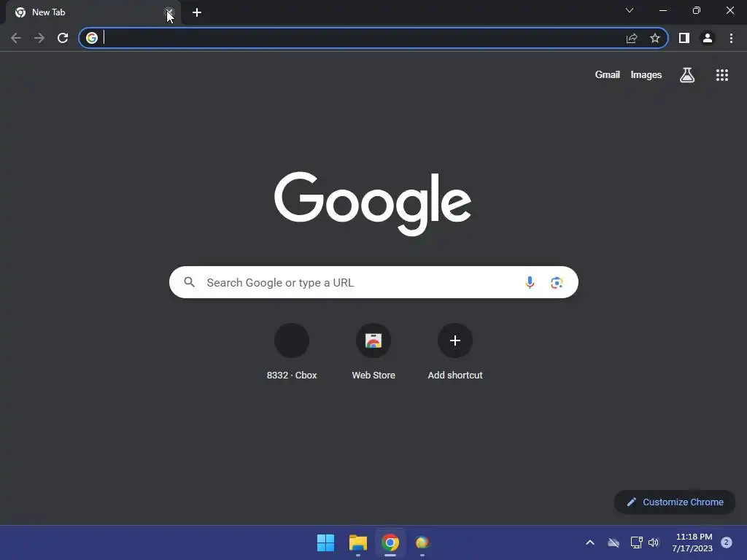Click the Google icon in the address bar
The image size is (747, 560).
(92, 38)
